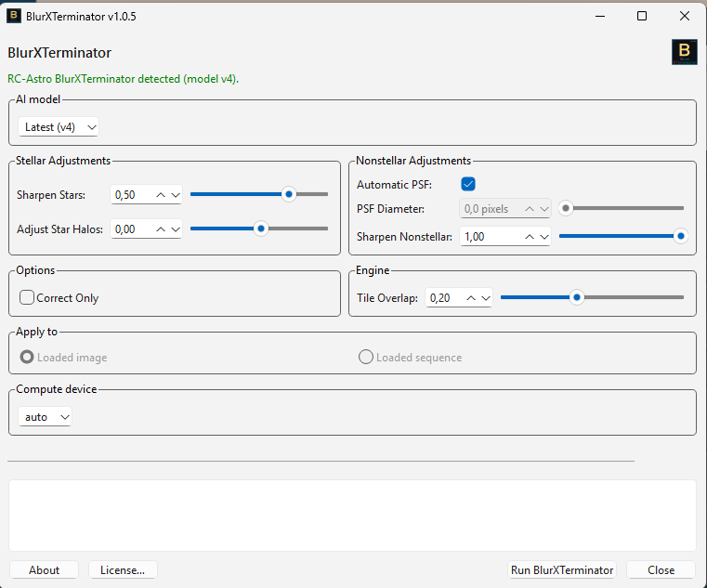Click the Tile Overlap slider handle
The width and height of the screenshot is (707, 588).
point(577,297)
